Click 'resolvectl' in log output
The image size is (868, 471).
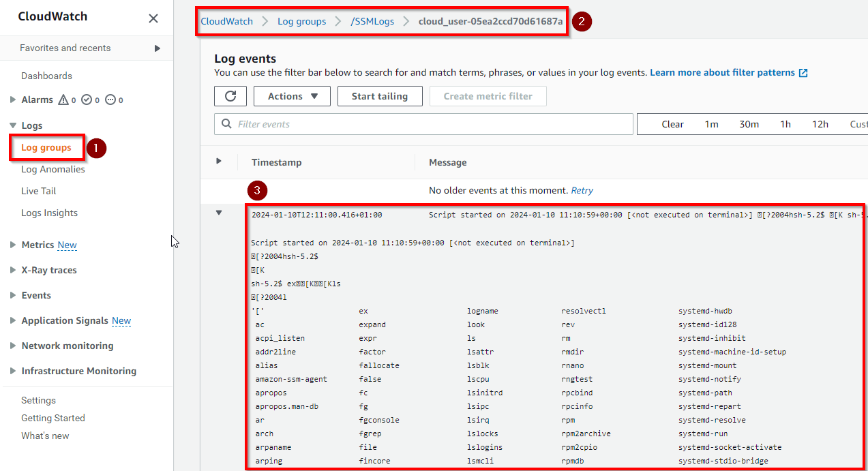pyautogui.click(x=584, y=311)
